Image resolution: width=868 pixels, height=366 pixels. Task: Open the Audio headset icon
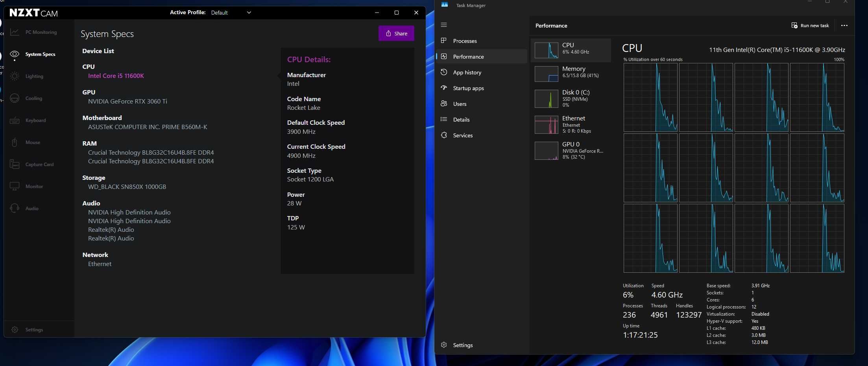pyautogui.click(x=15, y=208)
